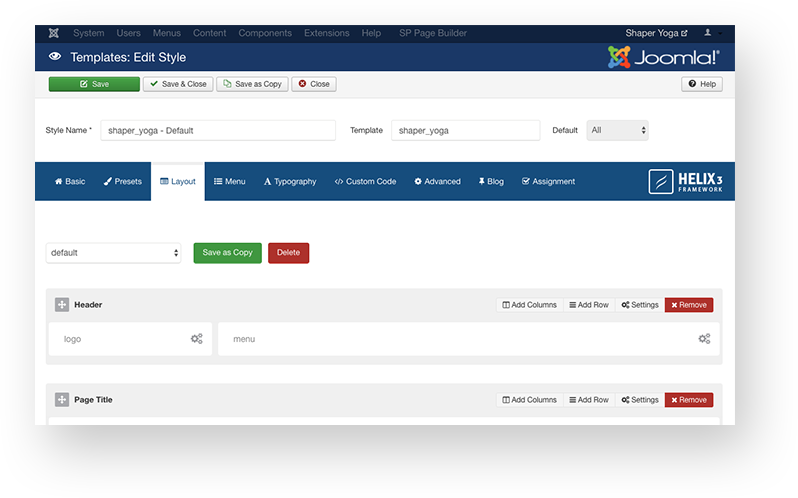Open the Extensions menu

pyautogui.click(x=326, y=33)
